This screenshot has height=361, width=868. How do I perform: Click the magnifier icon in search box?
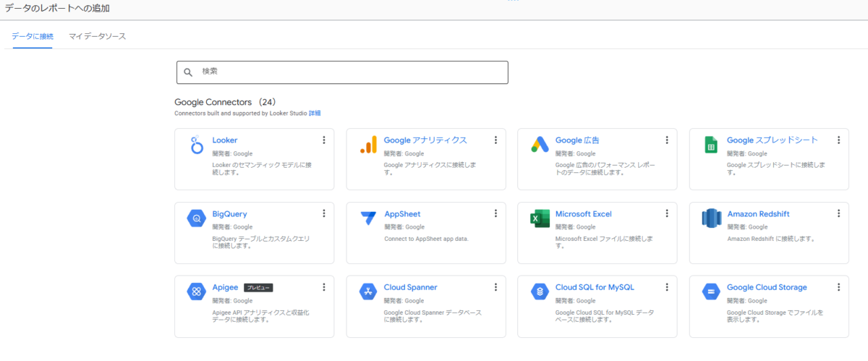point(189,72)
